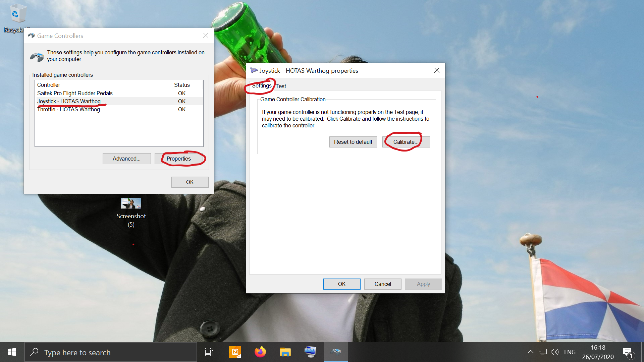The height and width of the screenshot is (362, 644).
Task: Click the Calibrate... button
Action: click(406, 142)
